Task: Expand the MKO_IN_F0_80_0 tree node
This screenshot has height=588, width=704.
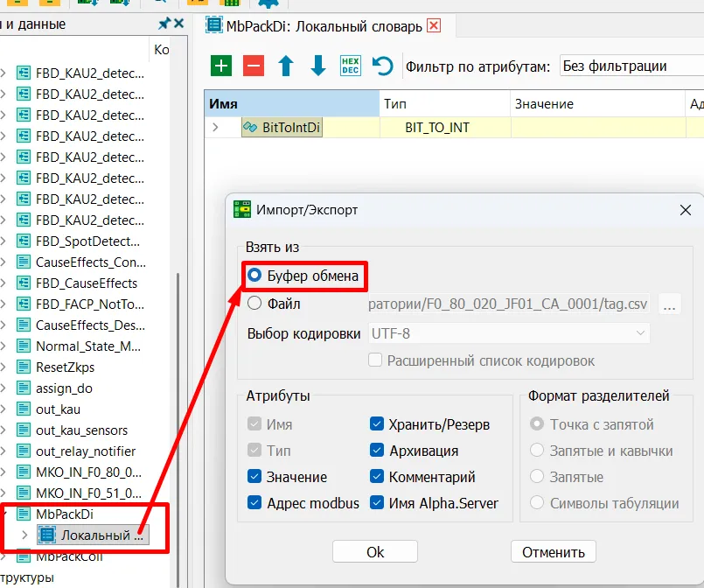Action: (x=3, y=472)
